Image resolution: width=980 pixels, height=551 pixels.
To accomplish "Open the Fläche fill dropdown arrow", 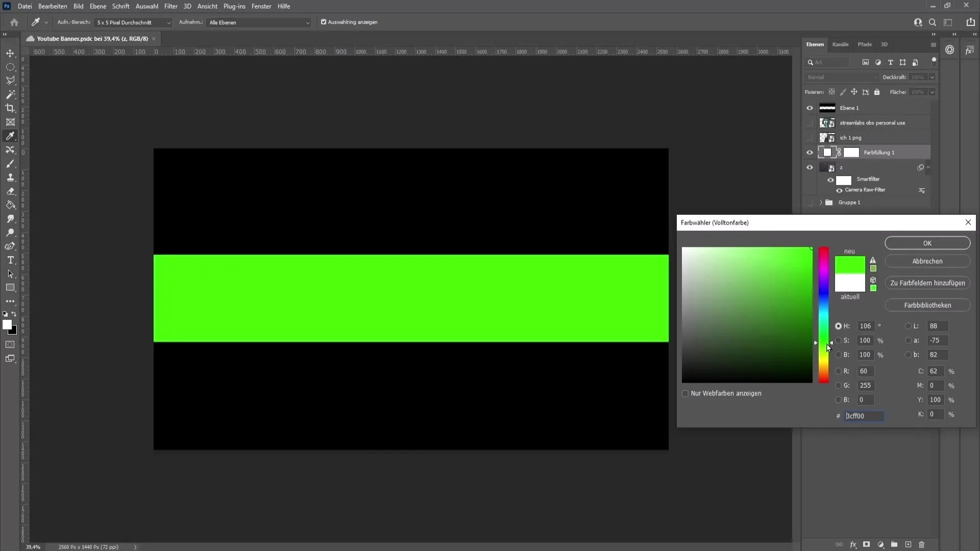I will coord(932,92).
